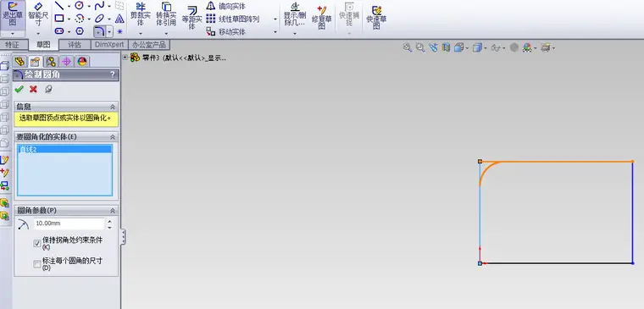
Task: Click Move Entities (移动实体)
Action: (x=226, y=31)
